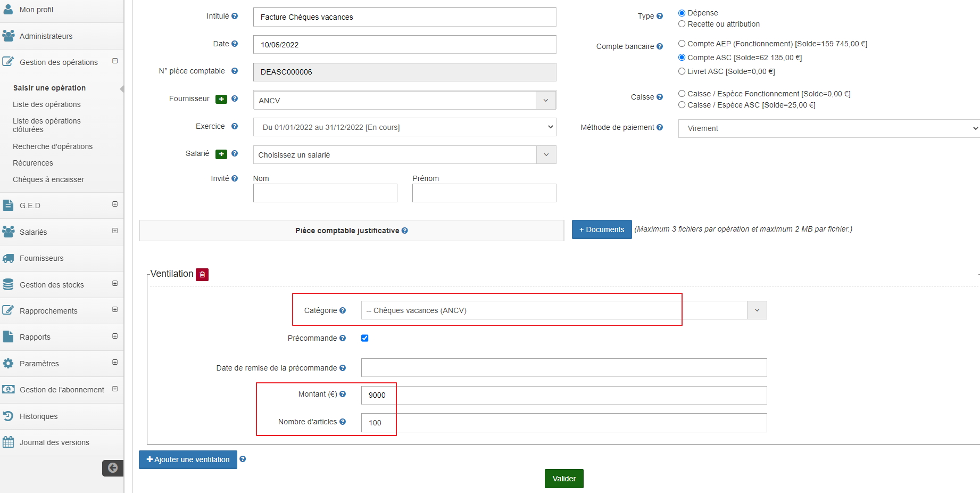Click the Date de remise de la précommande field
This screenshot has height=493, width=980.
click(564, 368)
